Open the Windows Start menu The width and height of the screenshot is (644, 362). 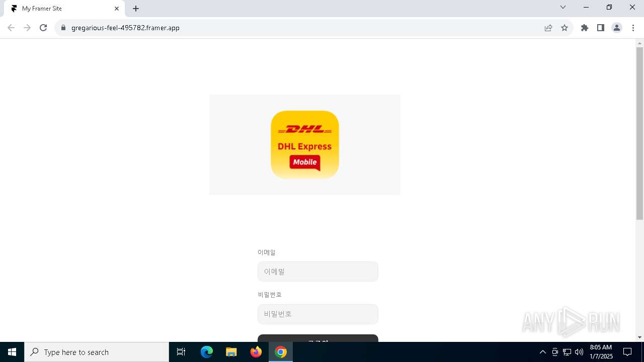click(12, 352)
